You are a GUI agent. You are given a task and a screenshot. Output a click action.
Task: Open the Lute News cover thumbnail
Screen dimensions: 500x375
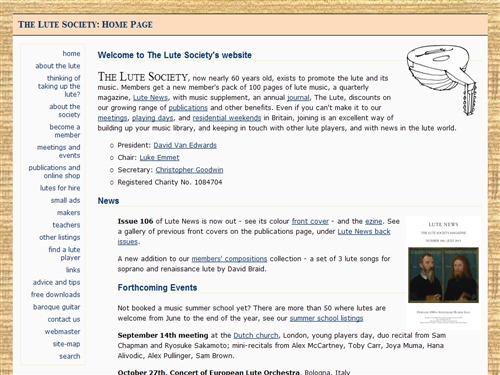coord(443,272)
